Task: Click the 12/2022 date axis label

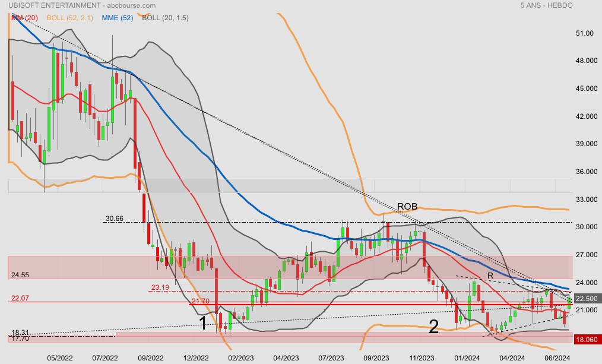Action: 196,358
